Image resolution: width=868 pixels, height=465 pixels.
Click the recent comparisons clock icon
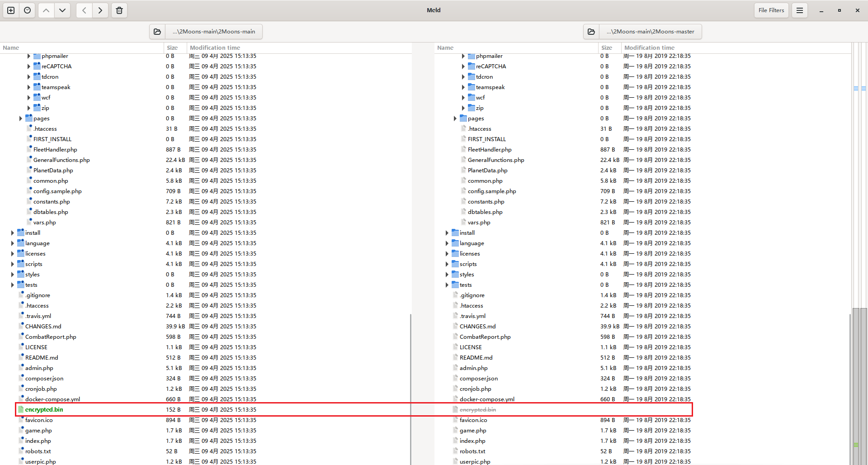28,10
